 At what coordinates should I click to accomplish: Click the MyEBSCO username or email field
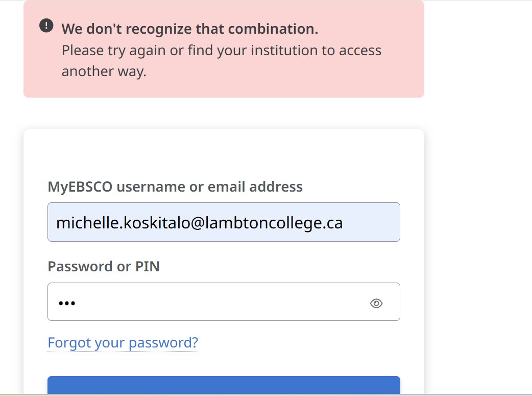tap(224, 222)
